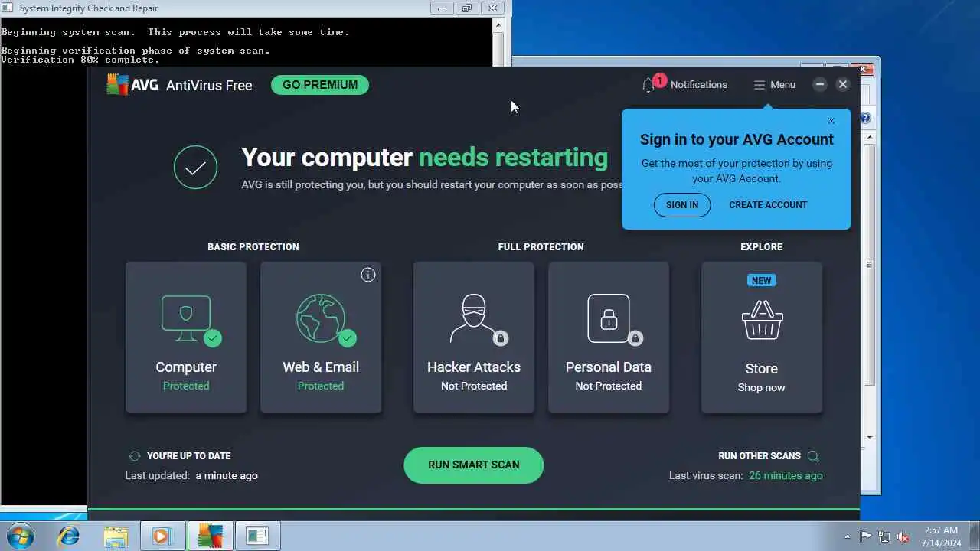Click the background window's scrollbar thumb
Viewport: 980px width, 551px height.
click(x=869, y=265)
